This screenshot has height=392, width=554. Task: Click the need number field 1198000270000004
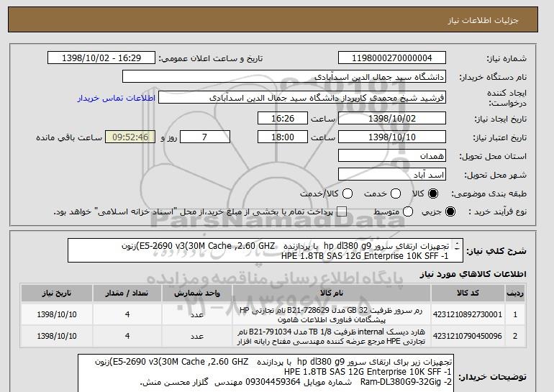coord(392,58)
